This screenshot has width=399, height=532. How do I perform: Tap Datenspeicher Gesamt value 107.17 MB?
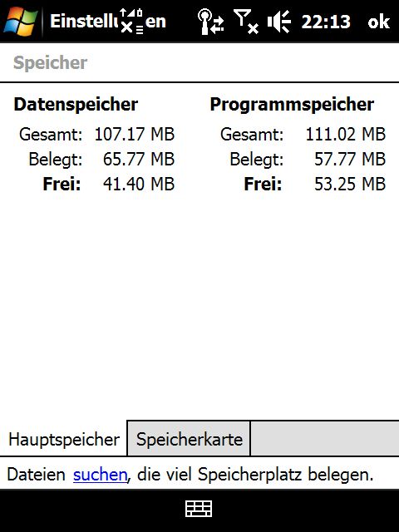click(x=135, y=134)
